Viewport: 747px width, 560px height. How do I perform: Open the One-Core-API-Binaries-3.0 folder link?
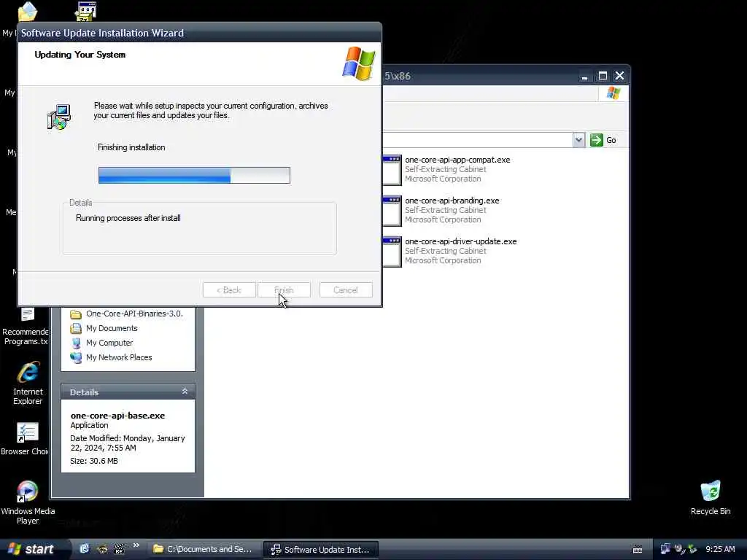click(x=134, y=314)
